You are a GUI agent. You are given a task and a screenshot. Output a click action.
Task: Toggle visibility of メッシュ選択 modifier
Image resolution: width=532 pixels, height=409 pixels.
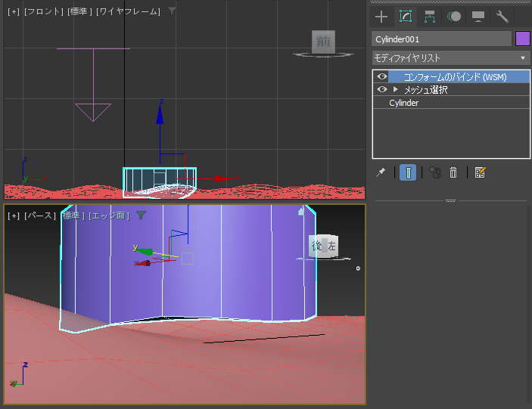(x=382, y=89)
